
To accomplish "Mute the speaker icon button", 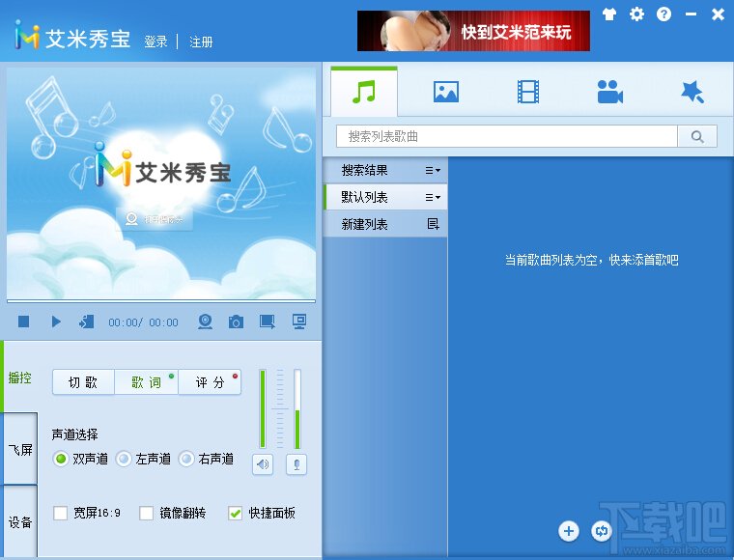I will tap(263, 464).
